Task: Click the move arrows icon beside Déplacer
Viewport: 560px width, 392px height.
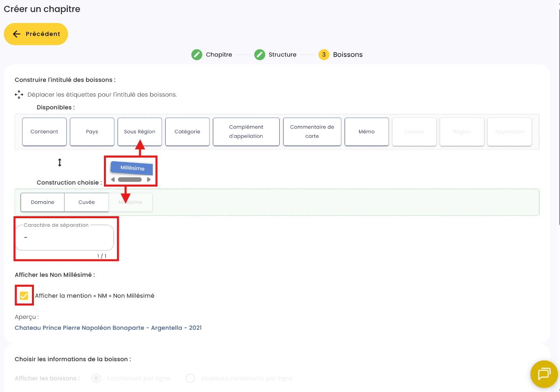Action: [19, 95]
